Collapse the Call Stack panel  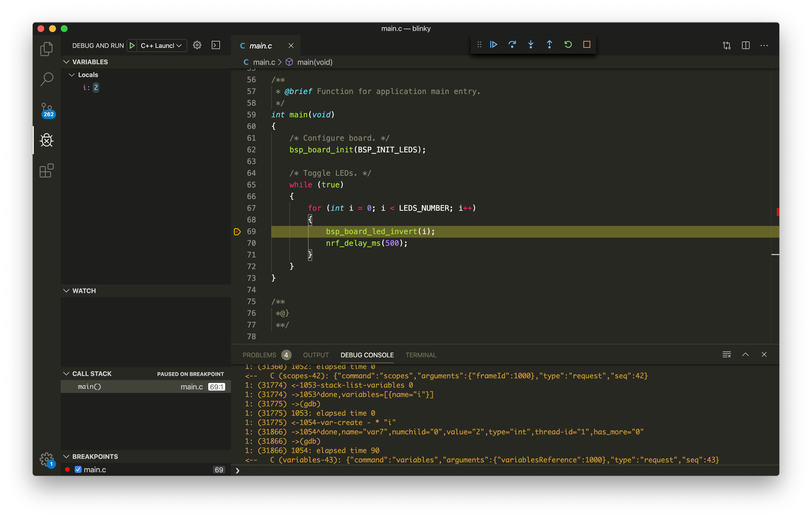pos(66,374)
